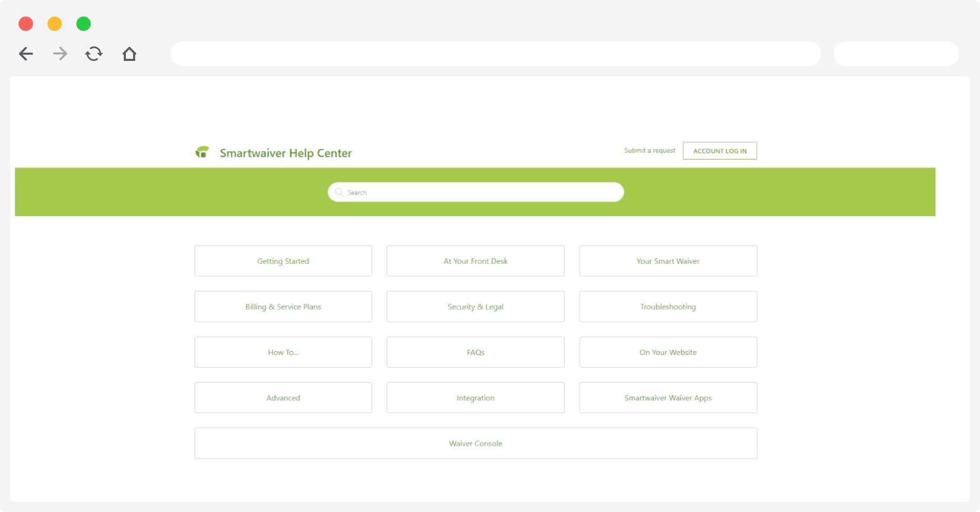Open the Security & Legal section
980x512 pixels.
475,306
